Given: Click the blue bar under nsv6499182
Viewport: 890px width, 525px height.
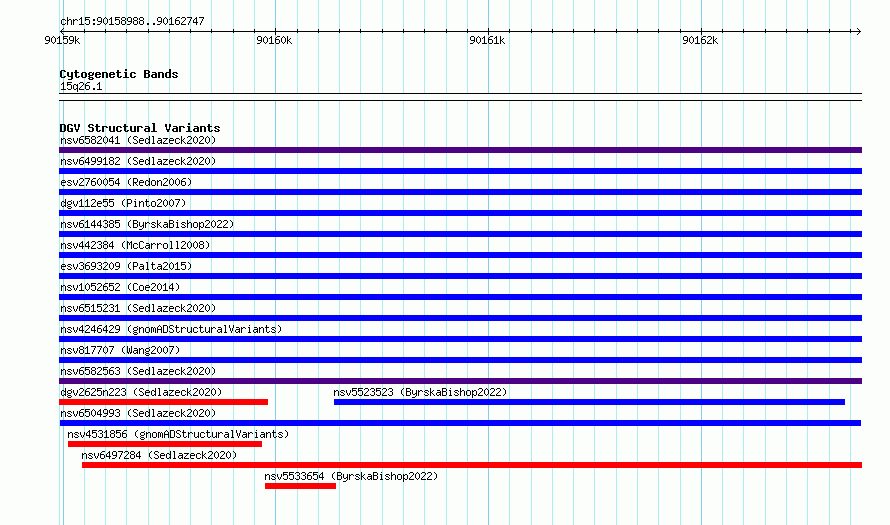Looking at the screenshot, I should (x=460, y=171).
